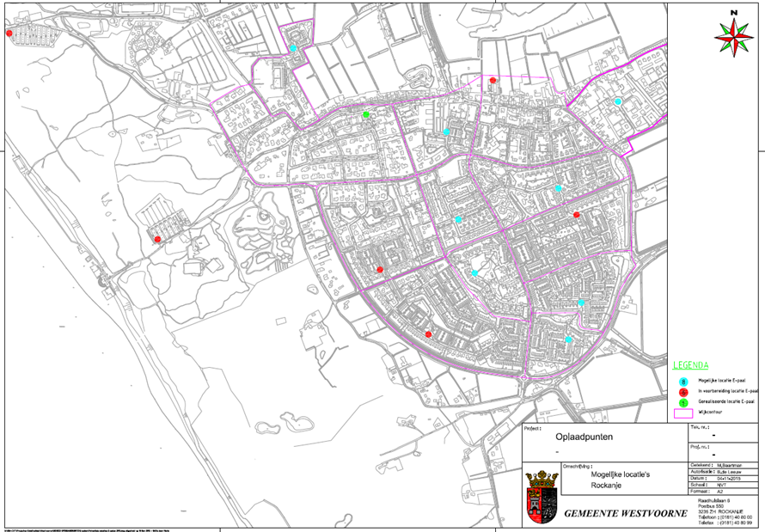The width and height of the screenshot is (765, 532).
Task: Click the 'Tek. nr. :' label
Action: [x=700, y=428]
